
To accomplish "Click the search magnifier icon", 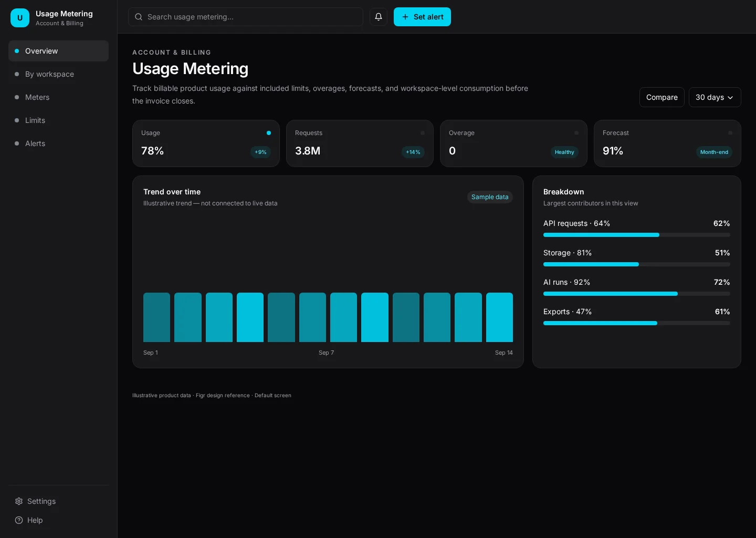I will (x=139, y=17).
